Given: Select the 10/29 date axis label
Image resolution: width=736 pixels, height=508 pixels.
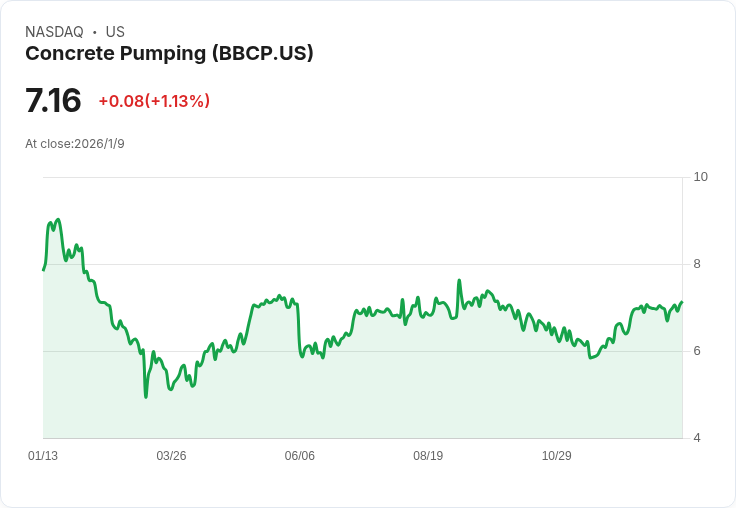Looking at the screenshot, I should click(556, 456).
